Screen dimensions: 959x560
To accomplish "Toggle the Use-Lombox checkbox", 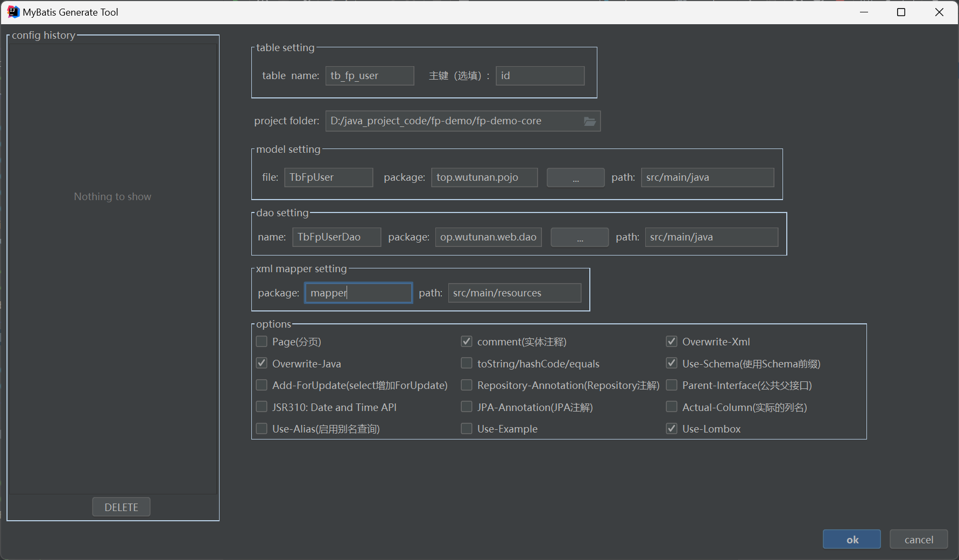I will click(672, 429).
